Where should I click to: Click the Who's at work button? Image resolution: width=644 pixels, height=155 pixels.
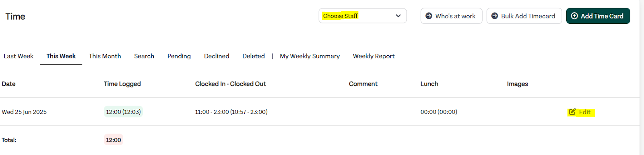coord(451,16)
